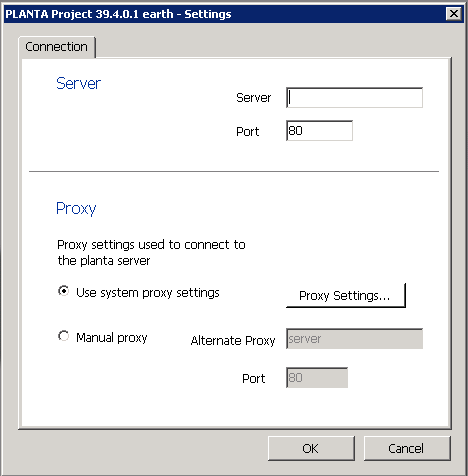Screen dimensions: 468x476
Task: Click the Port label under Server
Action: 247,131
